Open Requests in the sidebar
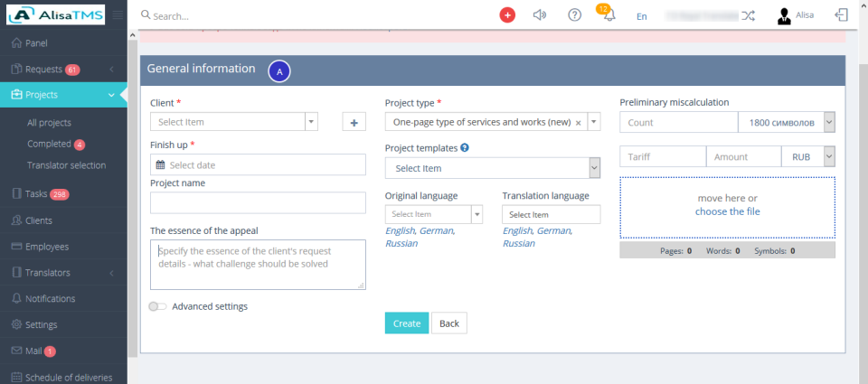Screen dimensions: 868x384 (x=63, y=70)
